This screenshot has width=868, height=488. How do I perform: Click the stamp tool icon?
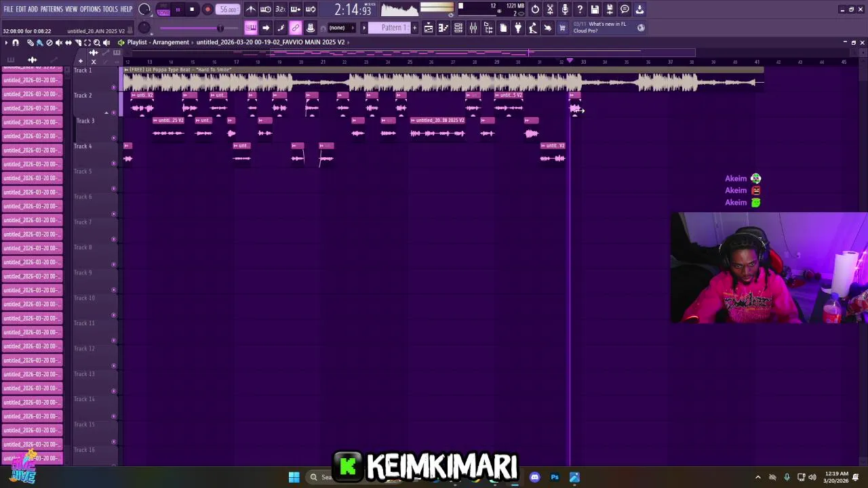[x=311, y=28]
